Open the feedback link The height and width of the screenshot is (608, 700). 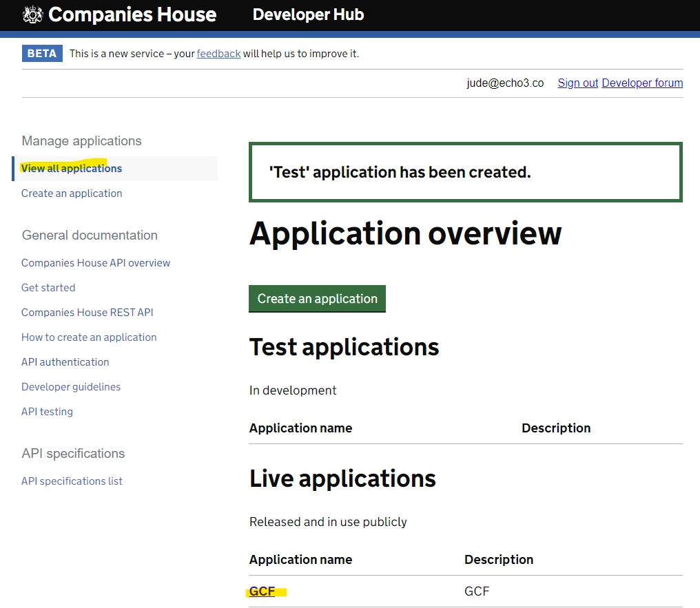(x=218, y=52)
